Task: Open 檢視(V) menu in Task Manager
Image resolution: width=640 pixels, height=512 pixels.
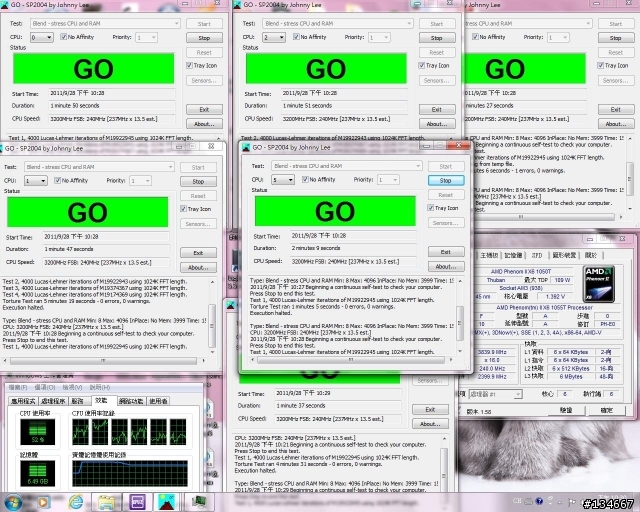Action: (x=72, y=387)
